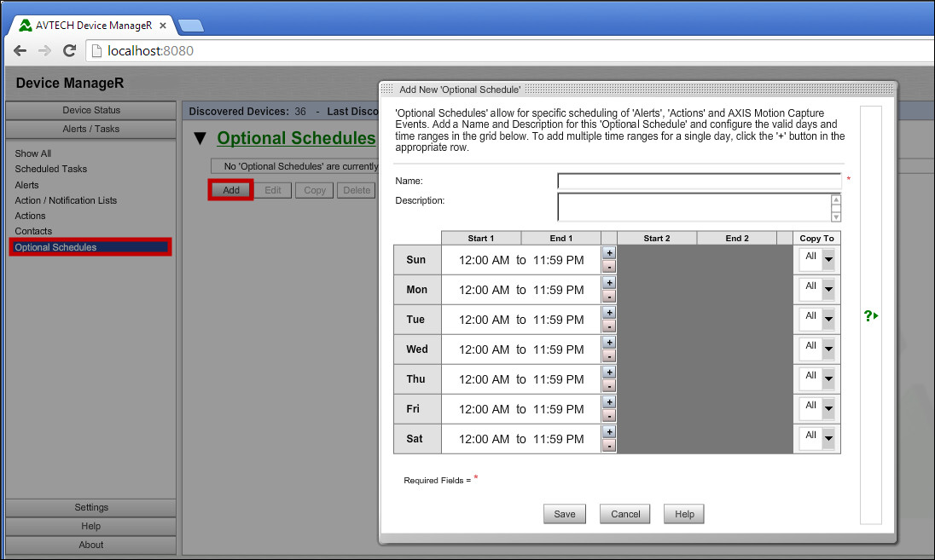Expand the Thu Copy To dropdown

pos(828,378)
